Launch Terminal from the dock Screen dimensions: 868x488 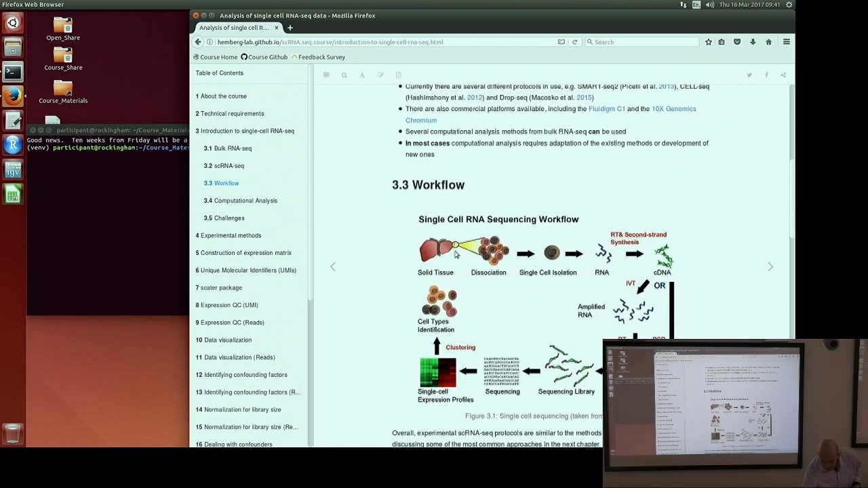[x=12, y=72]
